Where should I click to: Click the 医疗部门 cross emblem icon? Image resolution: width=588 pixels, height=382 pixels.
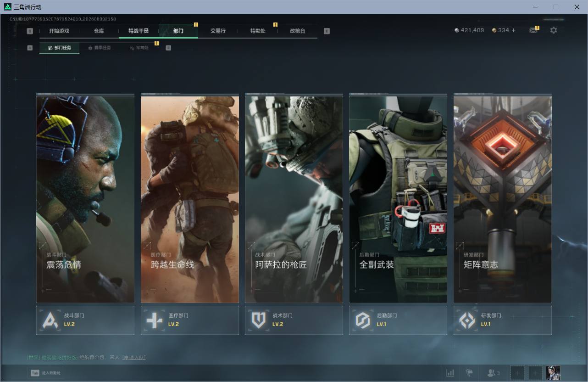[x=154, y=320]
